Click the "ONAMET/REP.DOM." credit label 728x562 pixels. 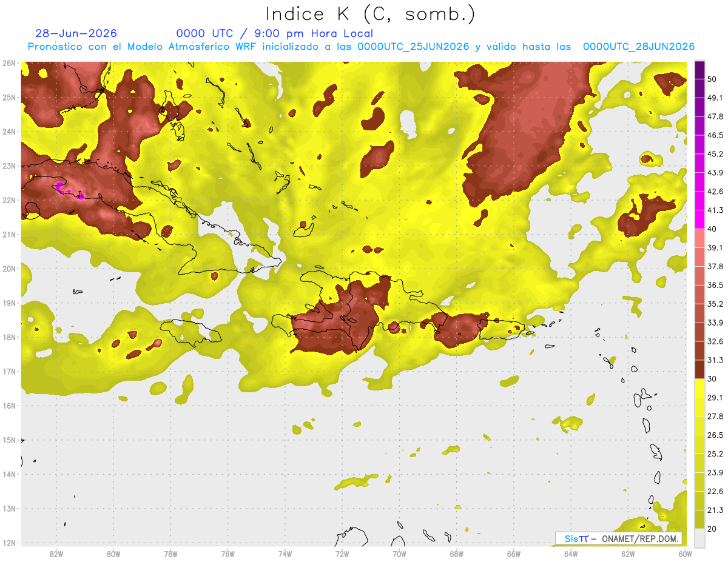coord(639,538)
